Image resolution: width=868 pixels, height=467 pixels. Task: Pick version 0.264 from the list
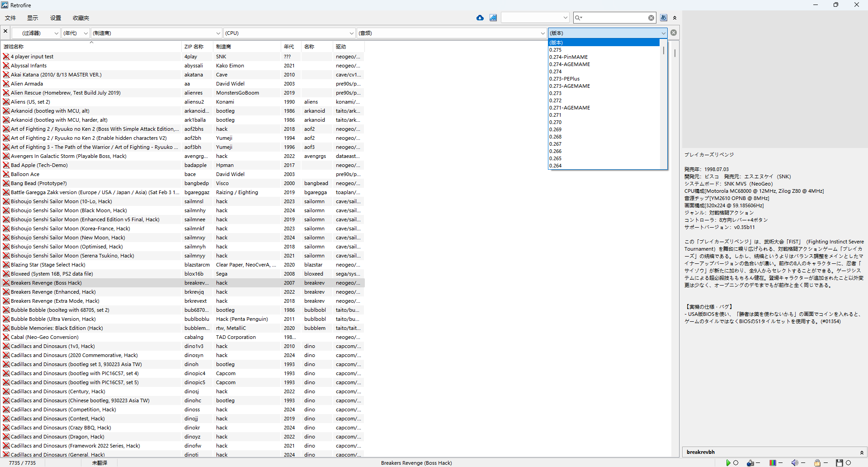coord(604,166)
